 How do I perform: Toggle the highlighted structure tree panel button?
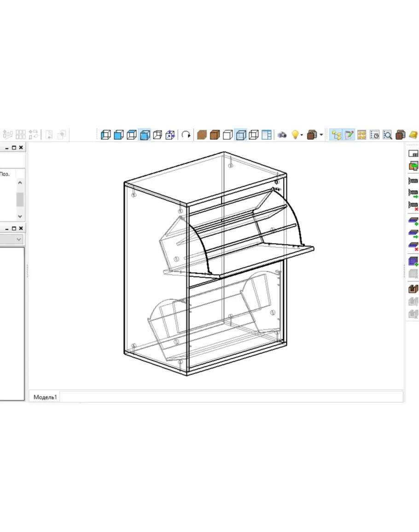point(337,135)
